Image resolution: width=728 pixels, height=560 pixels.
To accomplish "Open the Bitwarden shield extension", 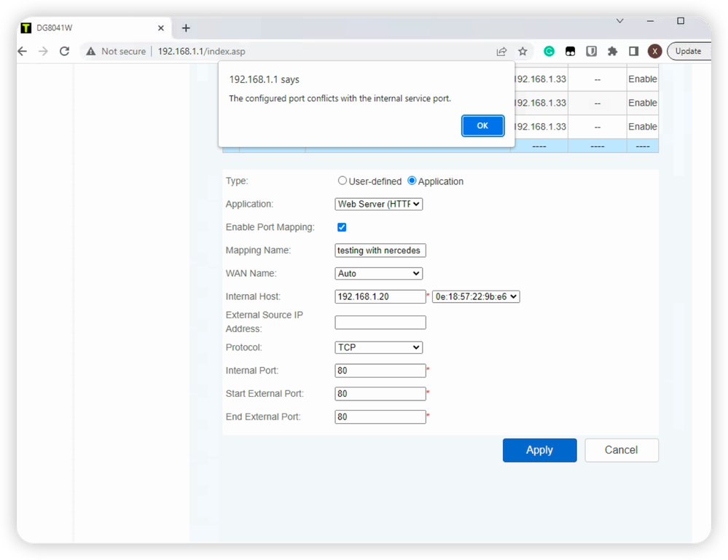I will click(592, 52).
